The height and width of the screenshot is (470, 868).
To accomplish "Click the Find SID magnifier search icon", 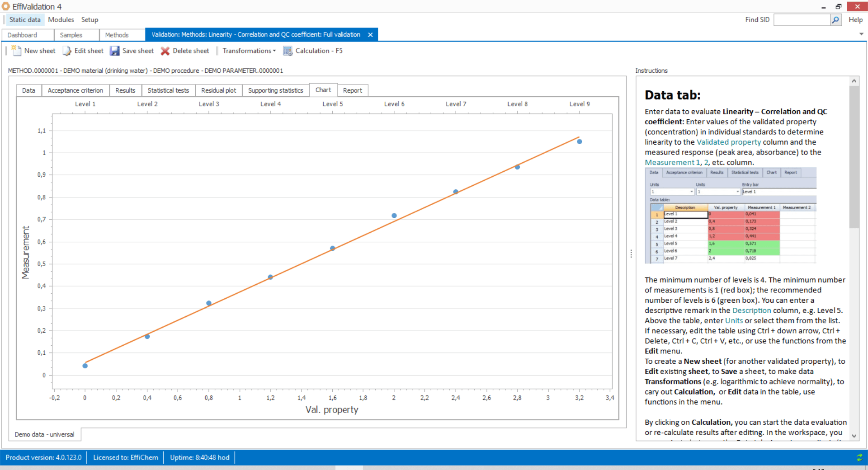I will point(835,19).
